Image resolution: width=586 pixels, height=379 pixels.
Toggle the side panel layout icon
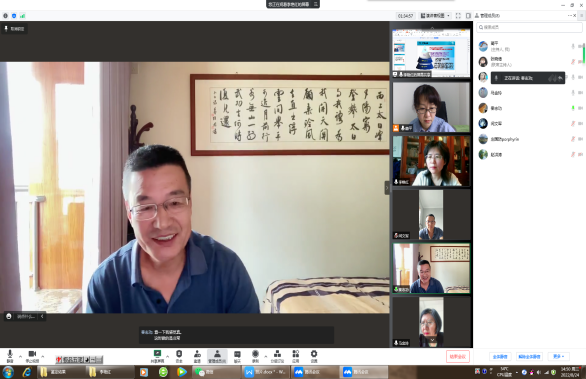[468, 16]
